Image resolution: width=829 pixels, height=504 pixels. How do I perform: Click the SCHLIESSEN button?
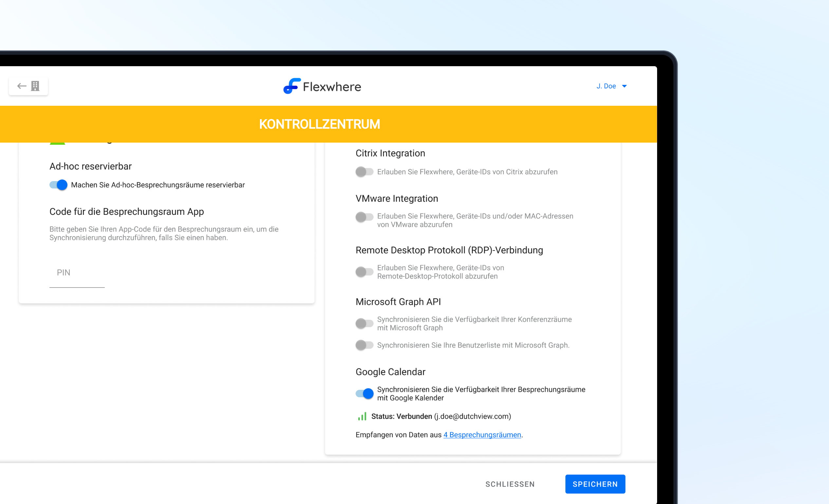click(510, 484)
